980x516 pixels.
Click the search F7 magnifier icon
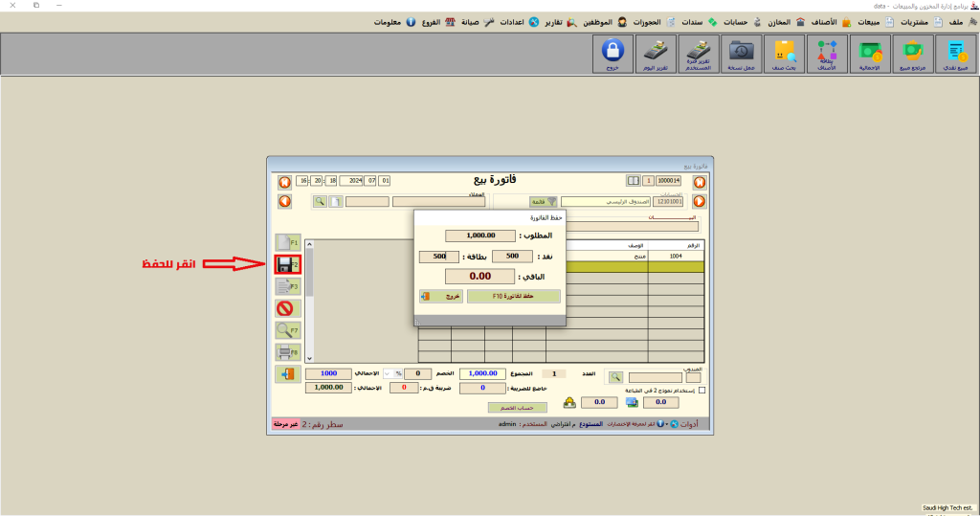pyautogui.click(x=287, y=330)
